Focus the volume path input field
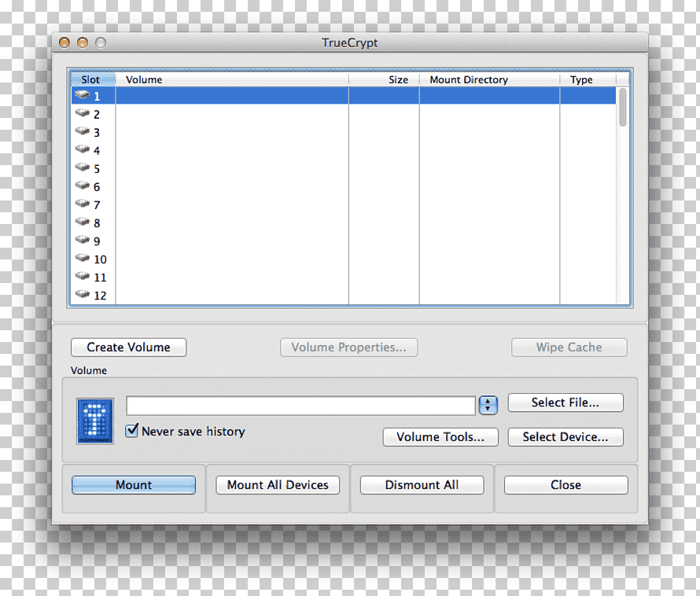Screen dimensions: 700x596 [301, 406]
